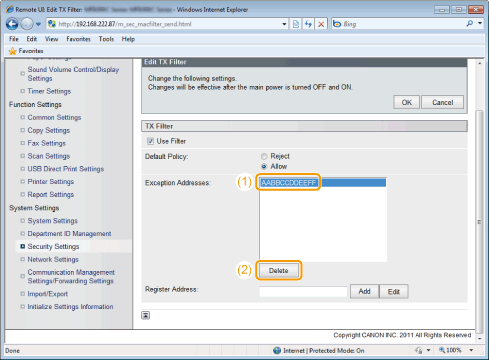Open Fax Settings link
489x360 pixels.
tap(46, 143)
